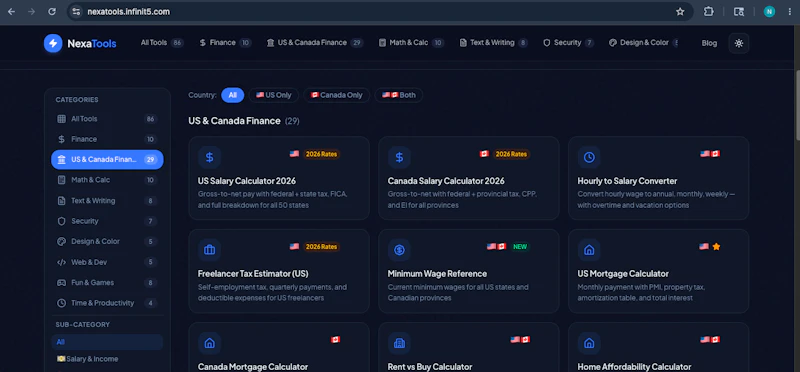800x372 pixels.
Task: Select US & Canada Finance sidebar category
Action: (x=107, y=160)
